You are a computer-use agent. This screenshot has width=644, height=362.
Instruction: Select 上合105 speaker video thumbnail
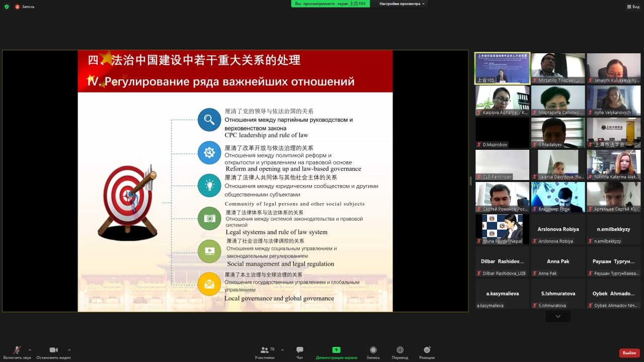503,68
